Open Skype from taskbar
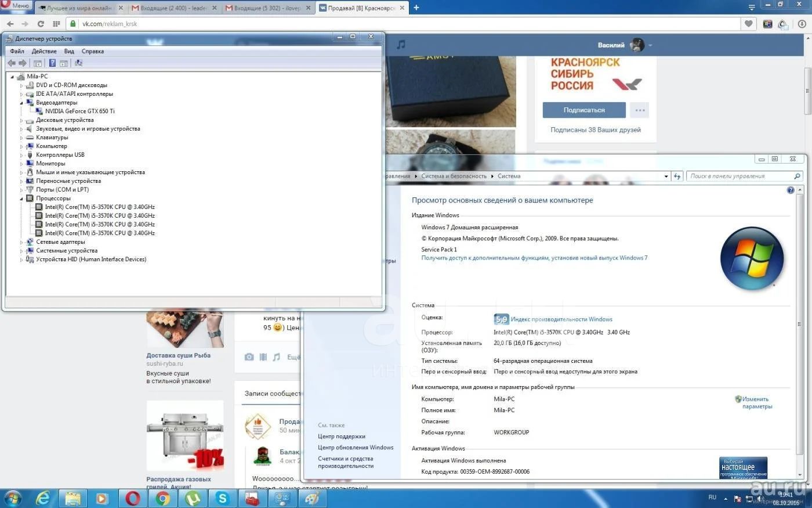The width and height of the screenshot is (812, 508). pos(223,498)
